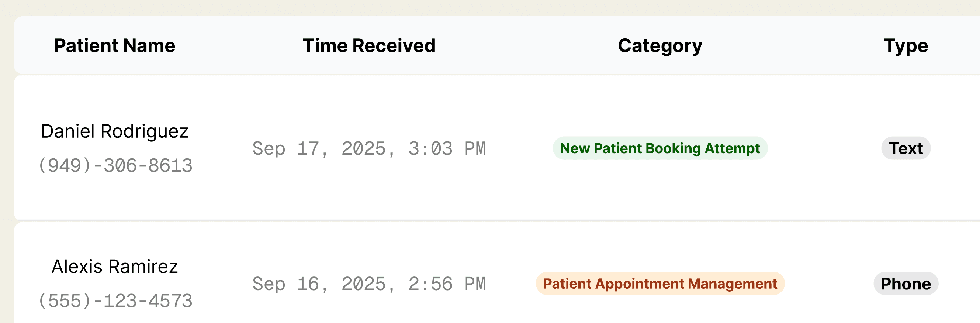The height and width of the screenshot is (323, 980).
Task: Click the Patient Name column header
Action: pos(114,46)
